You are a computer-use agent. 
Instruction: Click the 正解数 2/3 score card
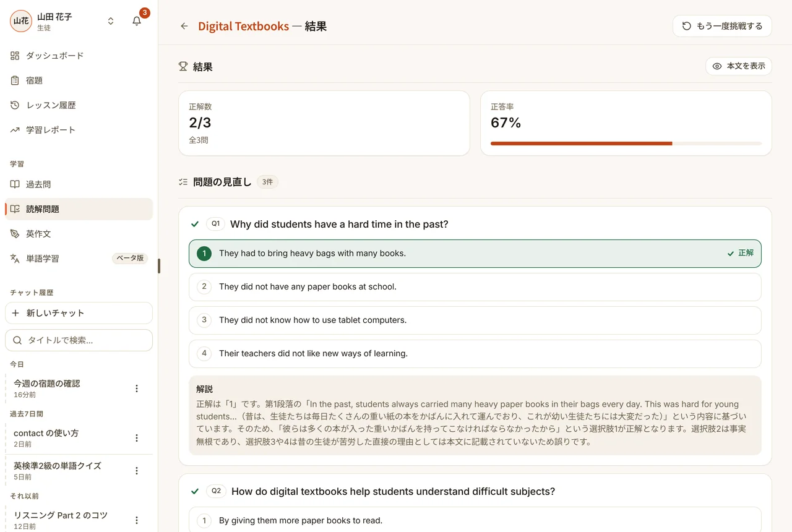pyautogui.click(x=324, y=123)
